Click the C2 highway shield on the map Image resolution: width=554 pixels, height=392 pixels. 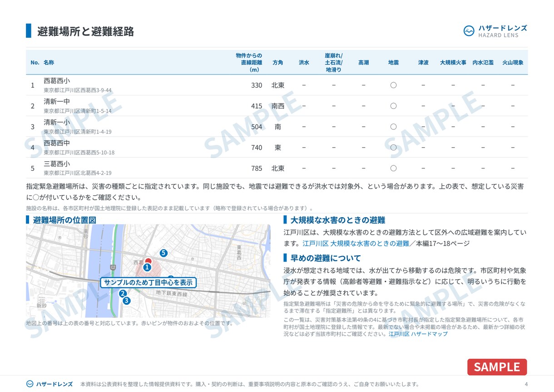click(113, 267)
